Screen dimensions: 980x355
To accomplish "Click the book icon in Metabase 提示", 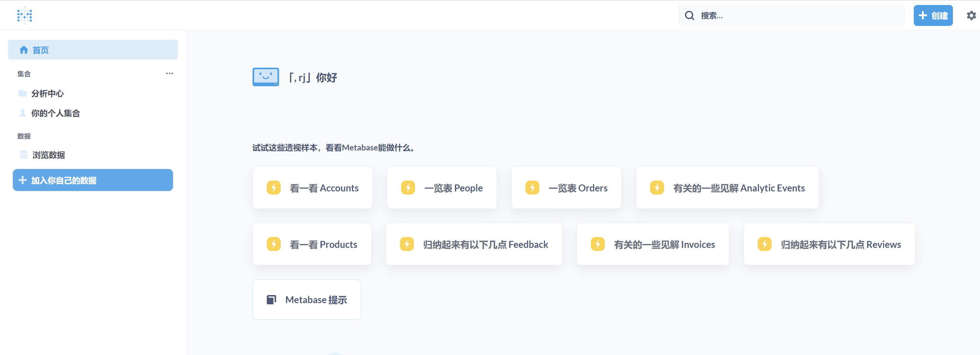I will tap(271, 300).
